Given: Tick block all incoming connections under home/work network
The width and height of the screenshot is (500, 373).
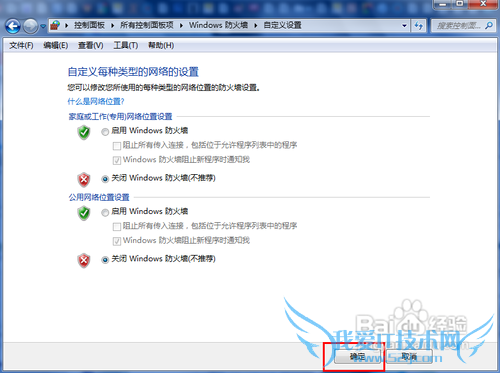Looking at the screenshot, I should (117, 146).
